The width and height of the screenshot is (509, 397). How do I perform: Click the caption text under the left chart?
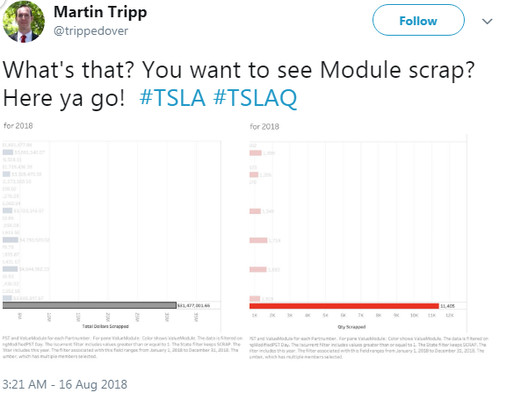click(x=122, y=347)
